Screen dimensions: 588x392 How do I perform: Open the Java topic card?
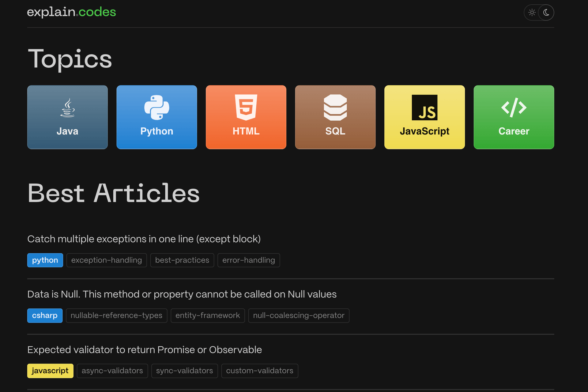point(67,117)
